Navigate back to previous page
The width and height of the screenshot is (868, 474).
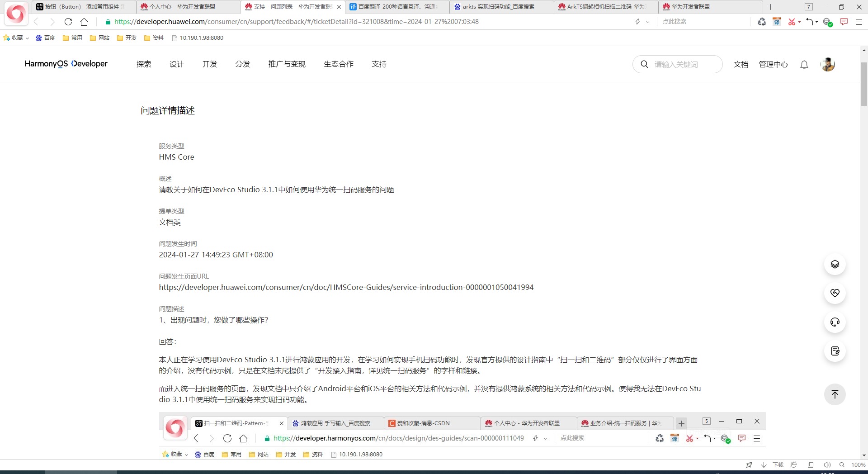(x=36, y=22)
